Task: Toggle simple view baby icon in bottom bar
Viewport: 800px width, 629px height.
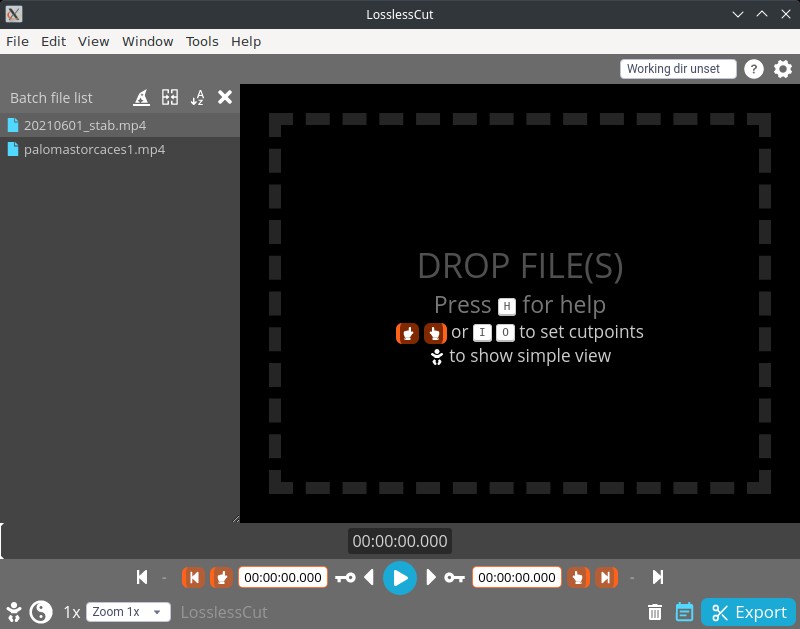Action: tap(14, 612)
